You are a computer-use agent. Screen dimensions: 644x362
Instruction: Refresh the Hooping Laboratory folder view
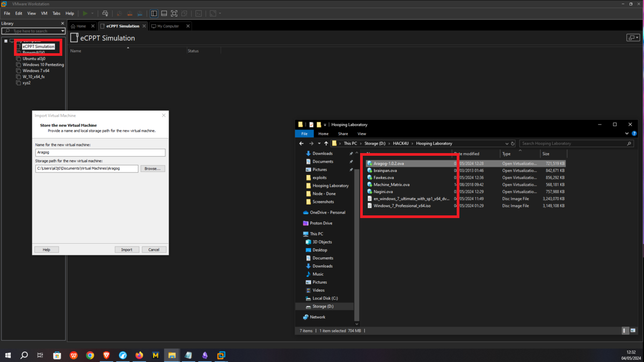pyautogui.click(x=513, y=143)
